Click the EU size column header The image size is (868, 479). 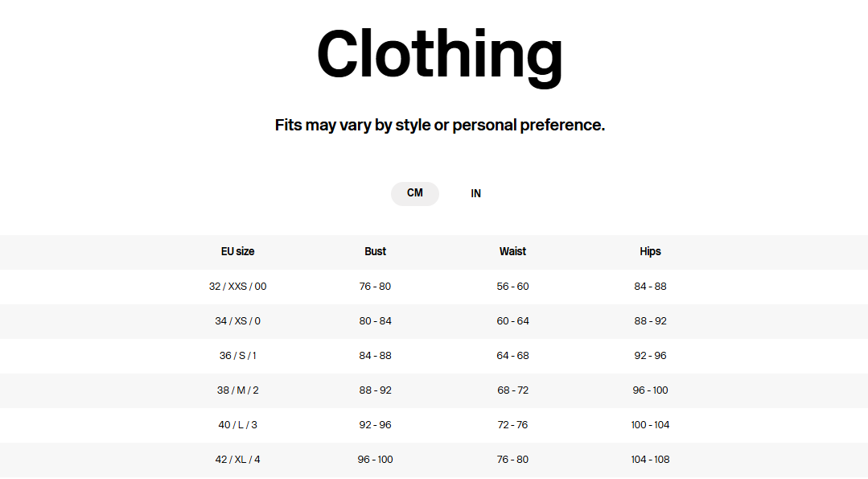tap(237, 251)
